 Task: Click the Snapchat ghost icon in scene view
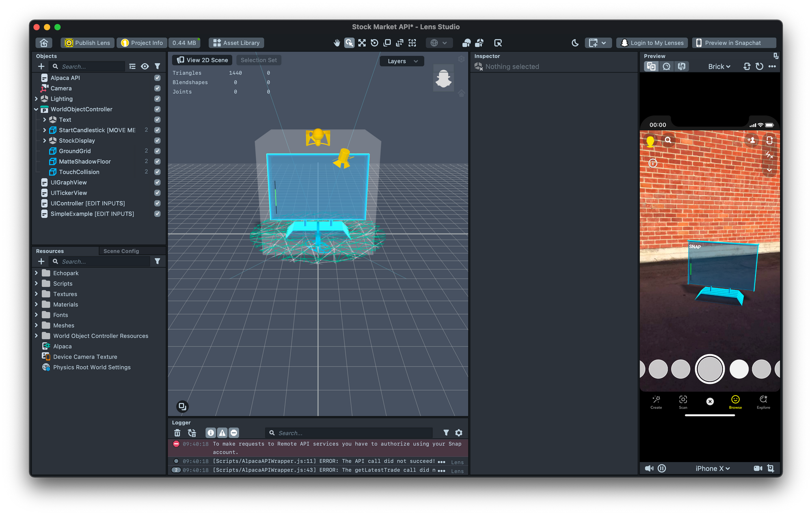[443, 78]
